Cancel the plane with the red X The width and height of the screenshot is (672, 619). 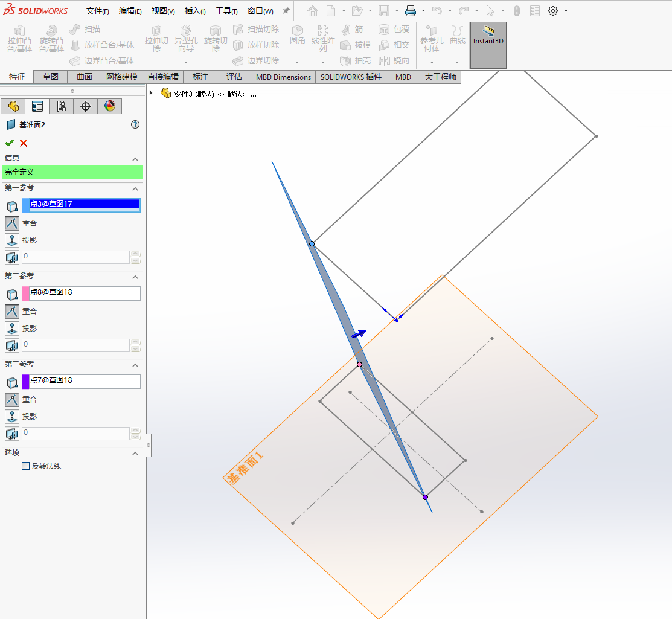click(x=24, y=143)
